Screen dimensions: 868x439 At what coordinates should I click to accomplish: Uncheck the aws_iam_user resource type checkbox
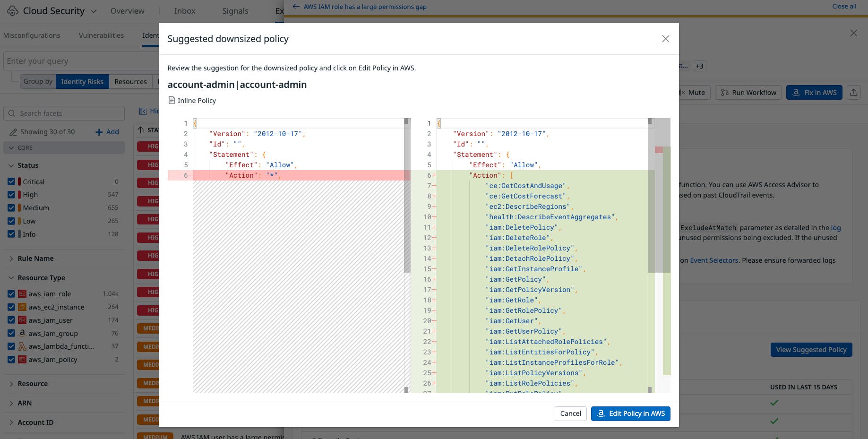11,320
